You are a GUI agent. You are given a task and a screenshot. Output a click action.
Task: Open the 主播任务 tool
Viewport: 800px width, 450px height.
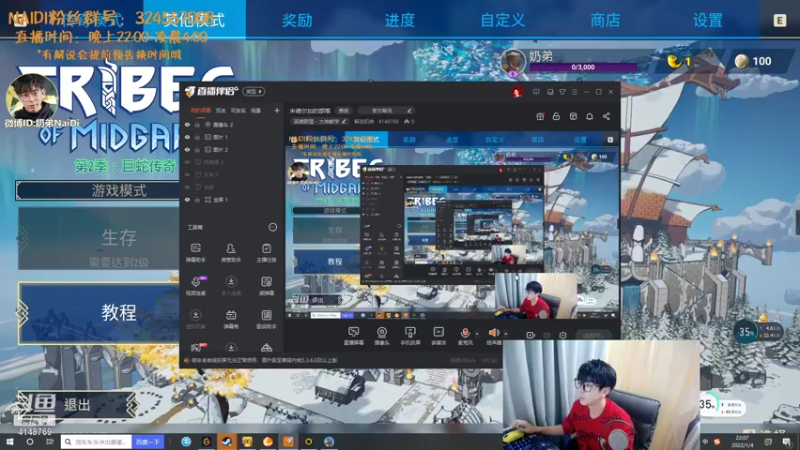(266, 252)
